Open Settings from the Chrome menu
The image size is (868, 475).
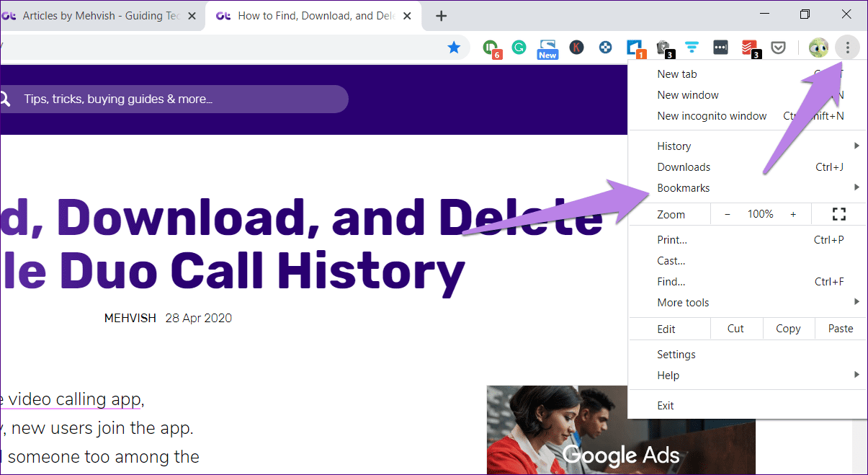point(748,354)
